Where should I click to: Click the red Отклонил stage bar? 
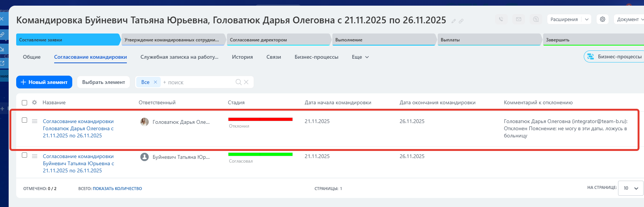260,119
